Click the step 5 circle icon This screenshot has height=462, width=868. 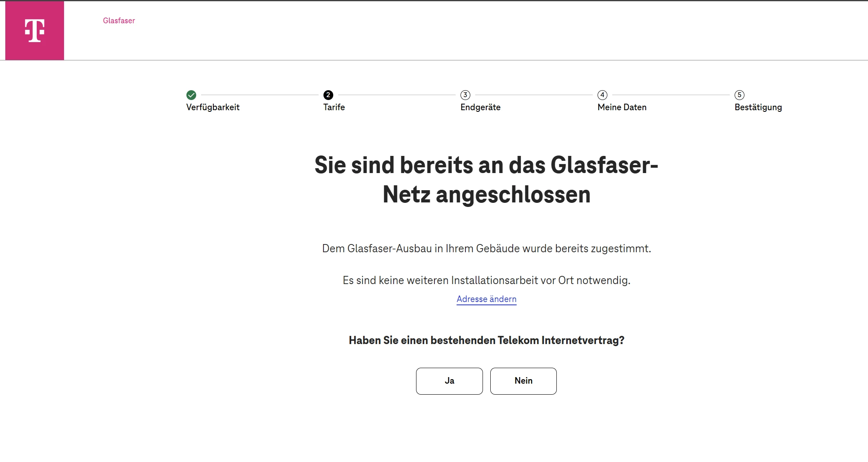tap(740, 95)
